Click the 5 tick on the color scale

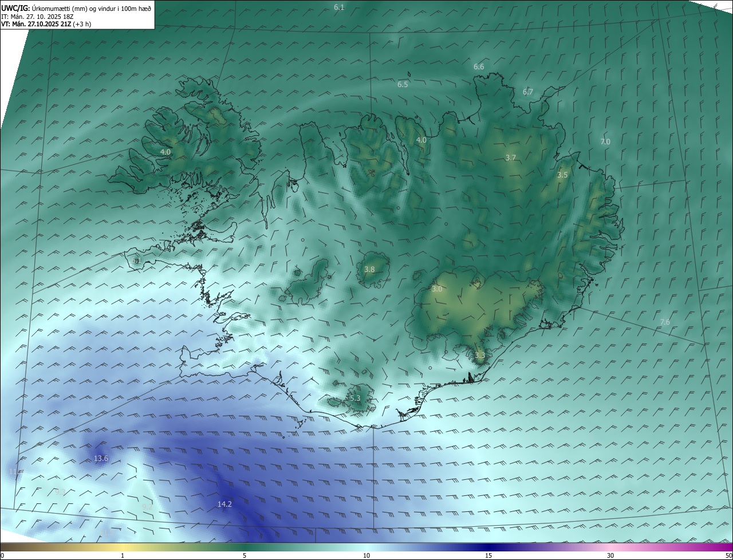[245, 555]
